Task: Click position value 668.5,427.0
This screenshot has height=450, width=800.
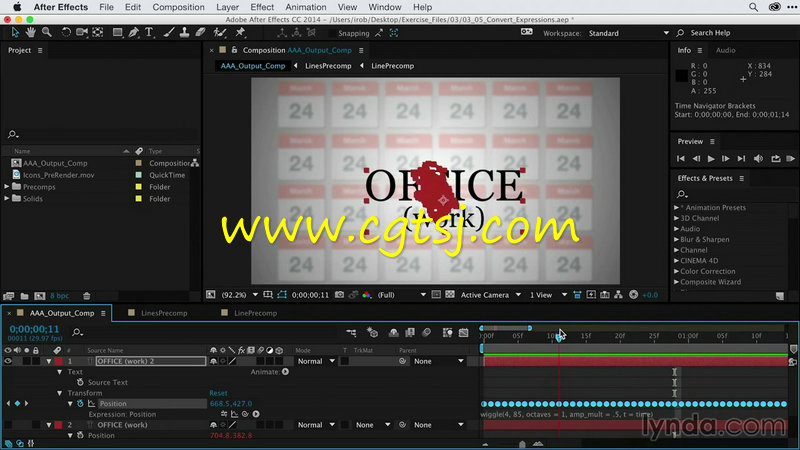Action: tap(231, 404)
